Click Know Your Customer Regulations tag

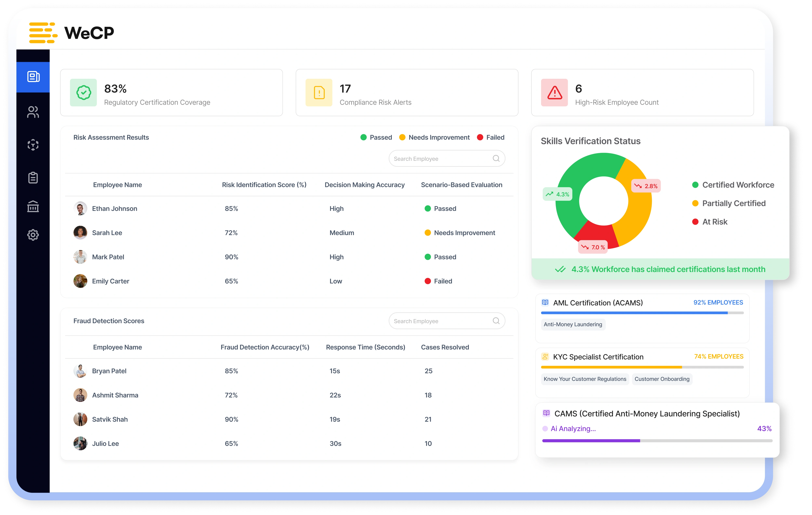click(585, 379)
